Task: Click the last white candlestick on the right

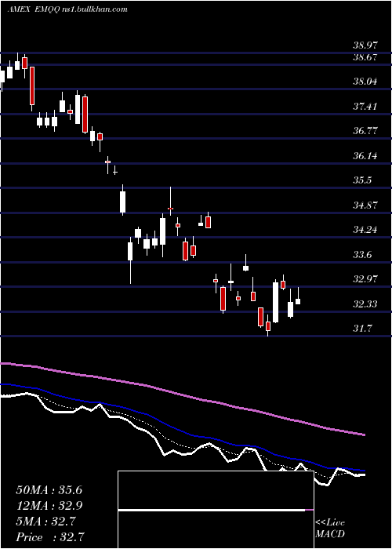Action: pyautogui.click(x=298, y=301)
